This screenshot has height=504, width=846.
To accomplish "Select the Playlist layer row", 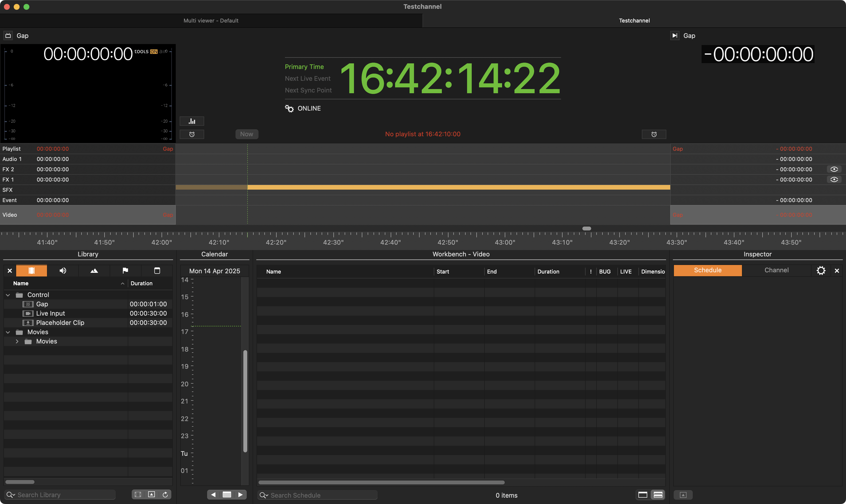I will (88, 149).
